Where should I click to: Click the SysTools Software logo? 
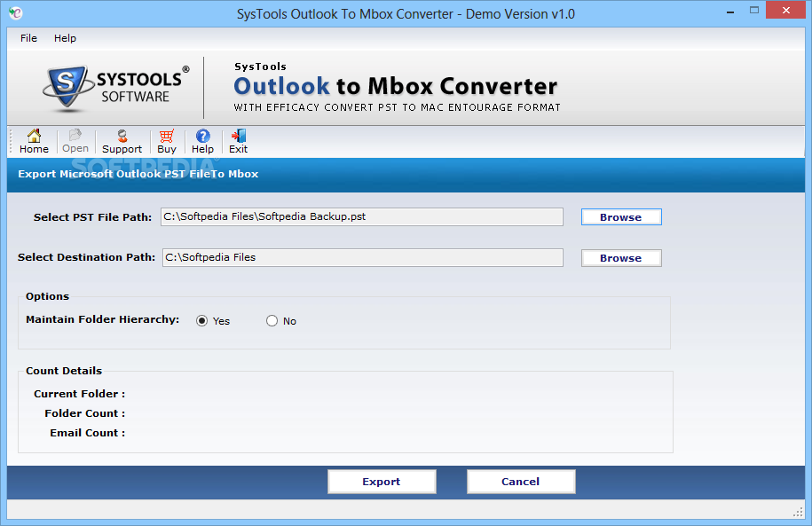[116, 88]
